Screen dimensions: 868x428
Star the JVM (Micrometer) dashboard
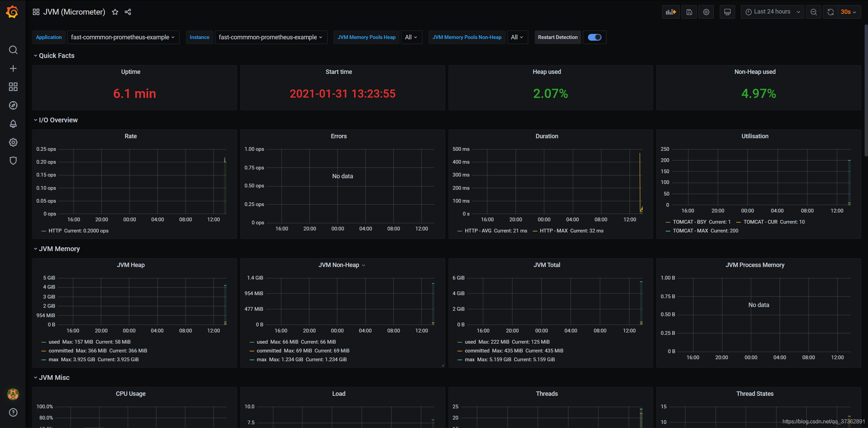(115, 12)
